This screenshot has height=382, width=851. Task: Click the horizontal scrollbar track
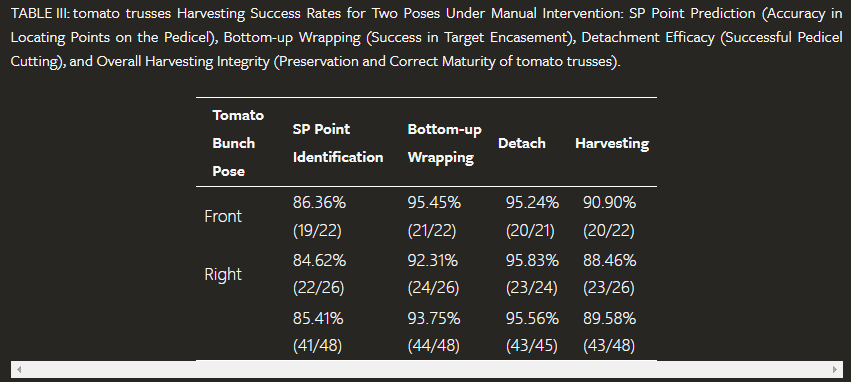[x=427, y=370]
